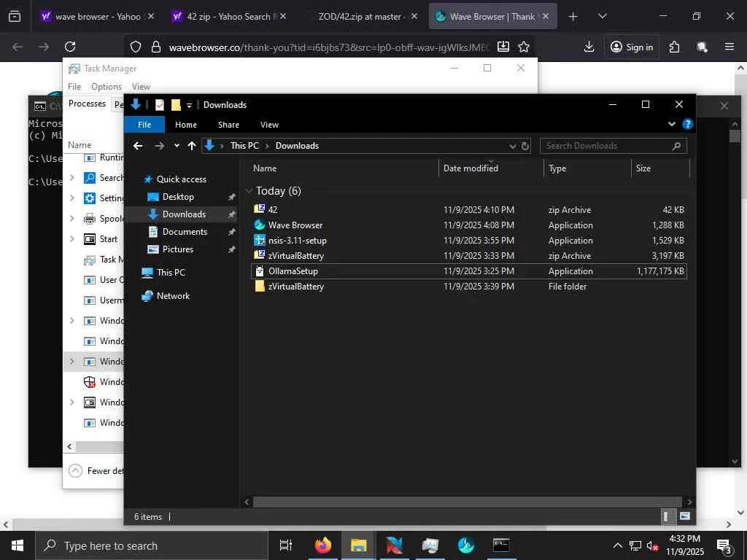Sort files by Date modified column
Viewport: 747px width, 560px height.
[x=491, y=168]
